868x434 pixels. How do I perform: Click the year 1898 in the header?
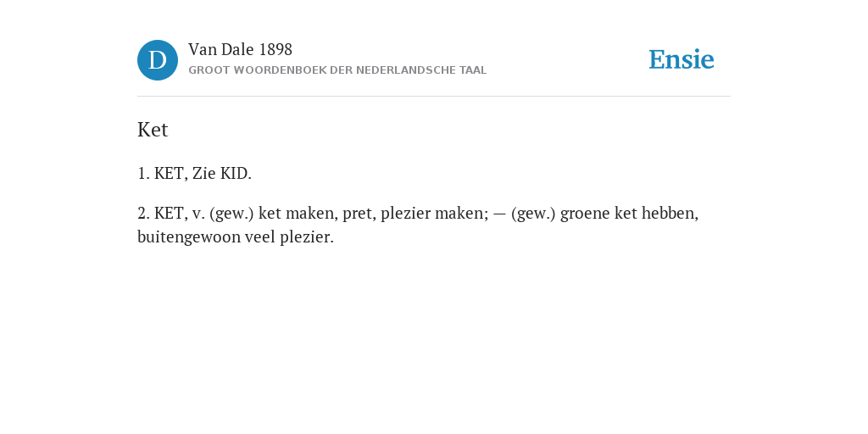click(x=275, y=50)
